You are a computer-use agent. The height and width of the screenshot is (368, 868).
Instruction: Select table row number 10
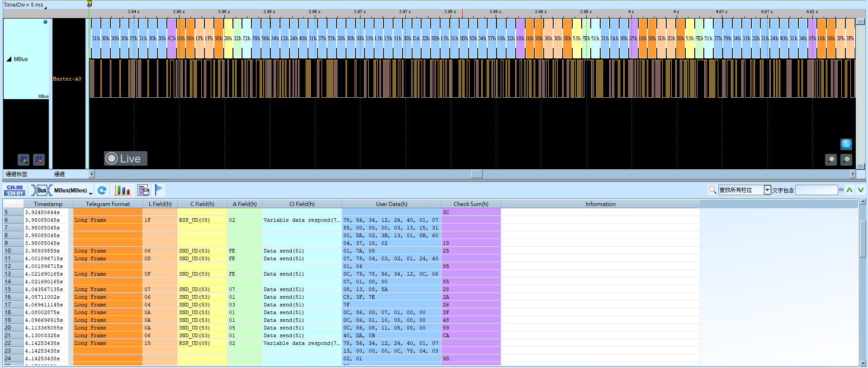[x=13, y=251]
